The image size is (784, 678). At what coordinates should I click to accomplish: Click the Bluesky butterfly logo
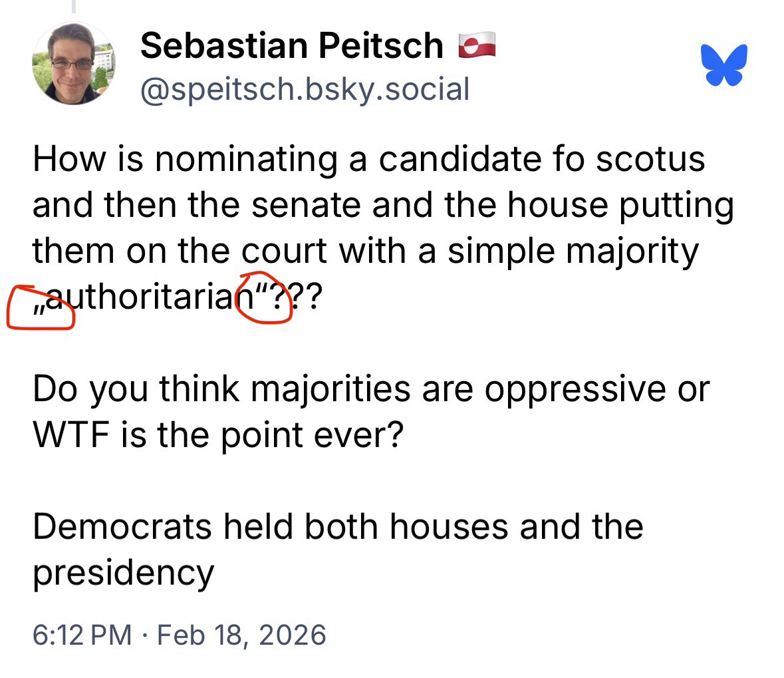[x=724, y=65]
